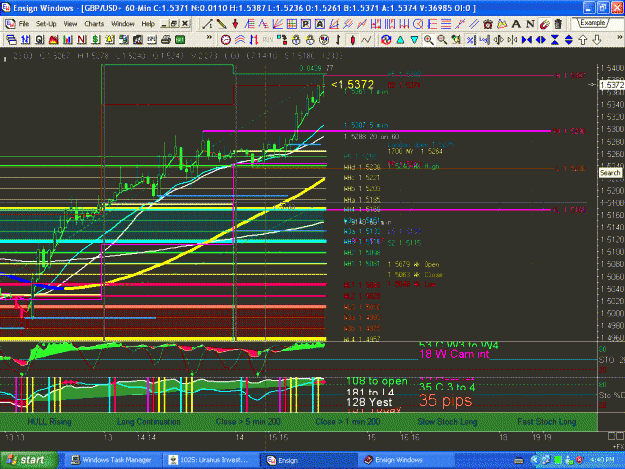Image resolution: width=625 pixels, height=469 pixels.
Task: Open the Windows Start menu
Action: (x=29, y=460)
